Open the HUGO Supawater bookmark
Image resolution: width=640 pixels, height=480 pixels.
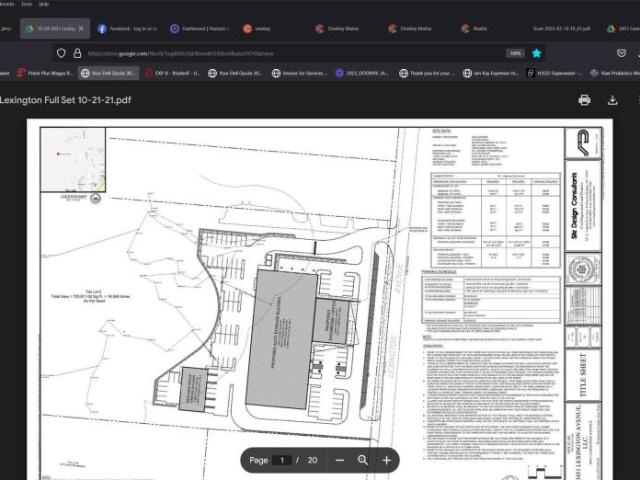[x=554, y=73]
